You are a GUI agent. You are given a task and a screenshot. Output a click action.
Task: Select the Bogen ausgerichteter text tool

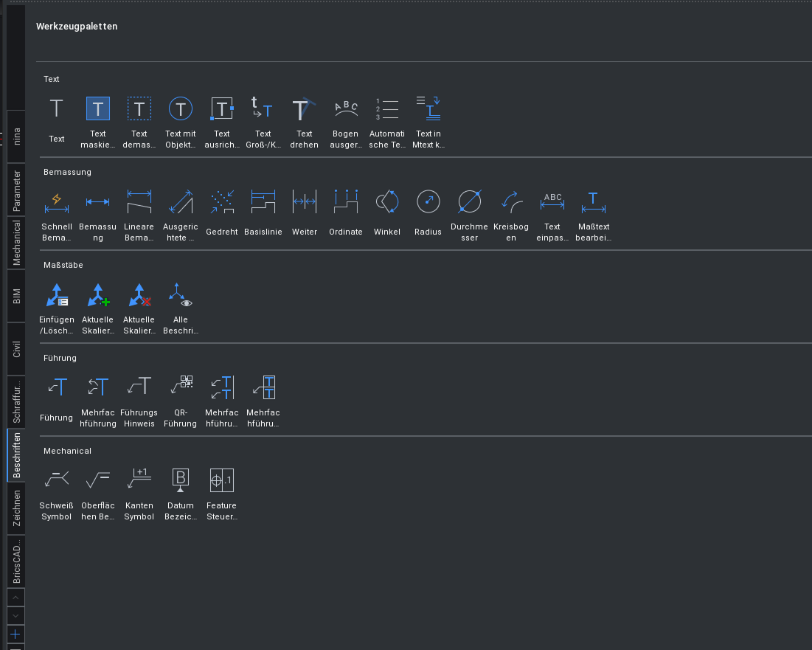click(345, 121)
